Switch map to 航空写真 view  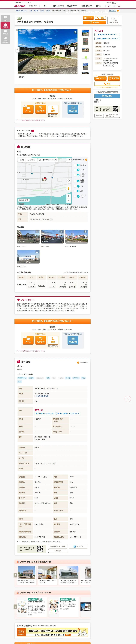tap(31, 160)
